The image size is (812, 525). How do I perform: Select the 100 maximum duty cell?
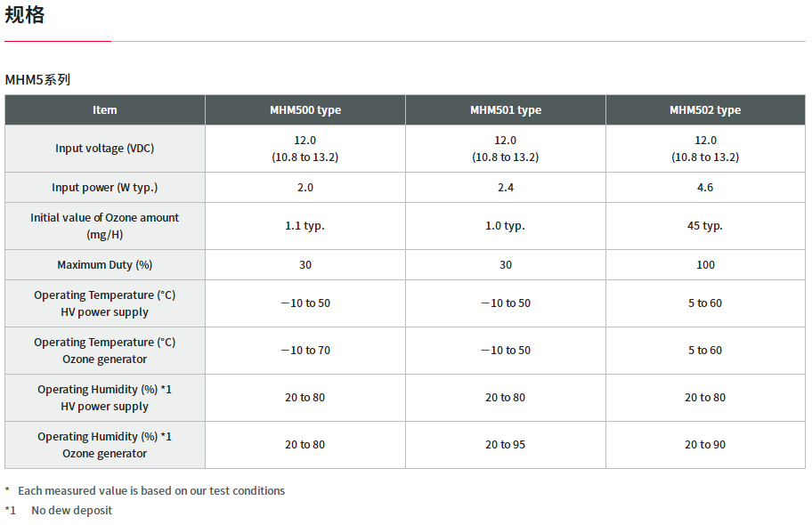point(705,264)
